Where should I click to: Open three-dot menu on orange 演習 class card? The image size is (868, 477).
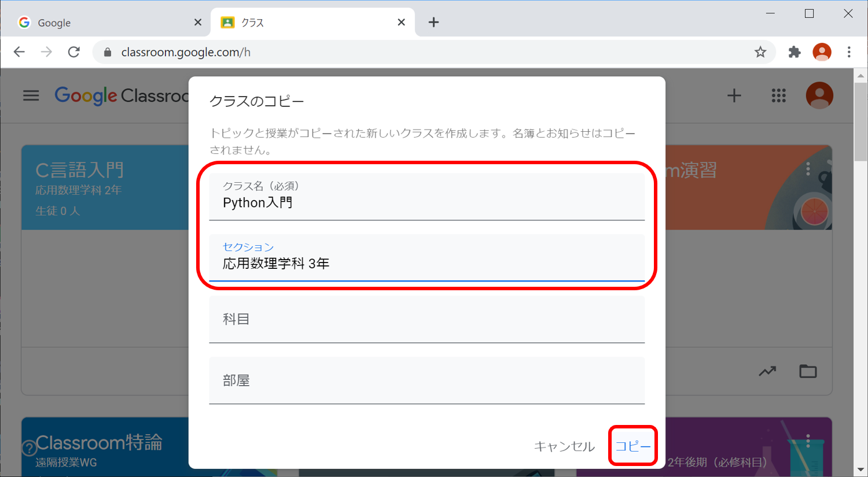coord(808,169)
